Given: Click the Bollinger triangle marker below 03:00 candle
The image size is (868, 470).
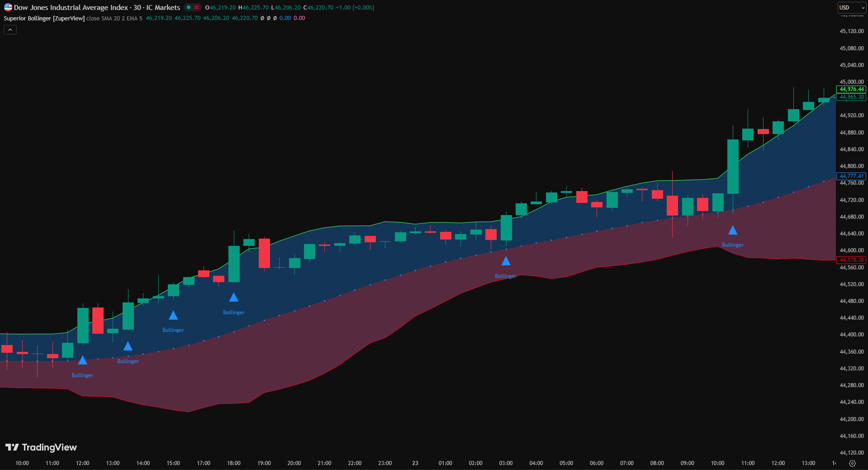Looking at the screenshot, I should (x=506, y=261).
